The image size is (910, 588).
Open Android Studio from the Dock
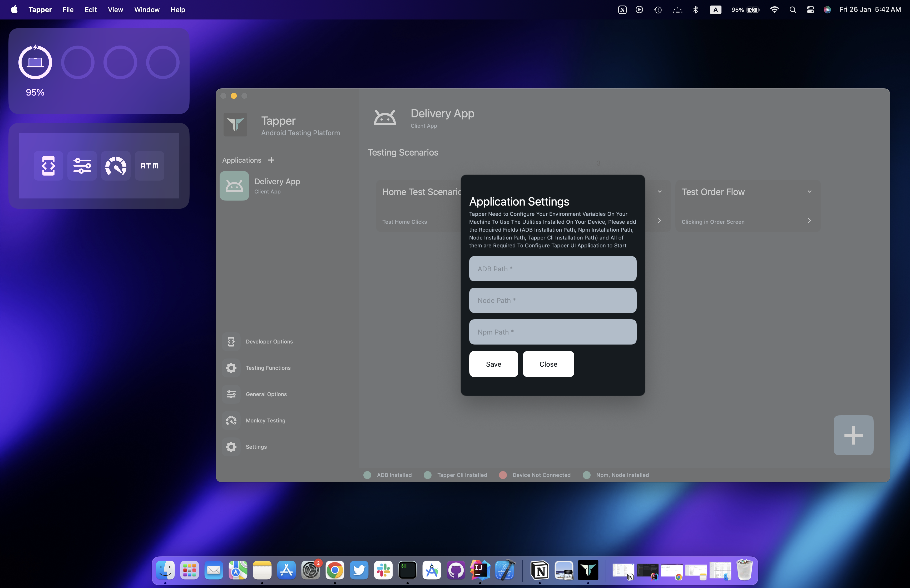coord(432,570)
